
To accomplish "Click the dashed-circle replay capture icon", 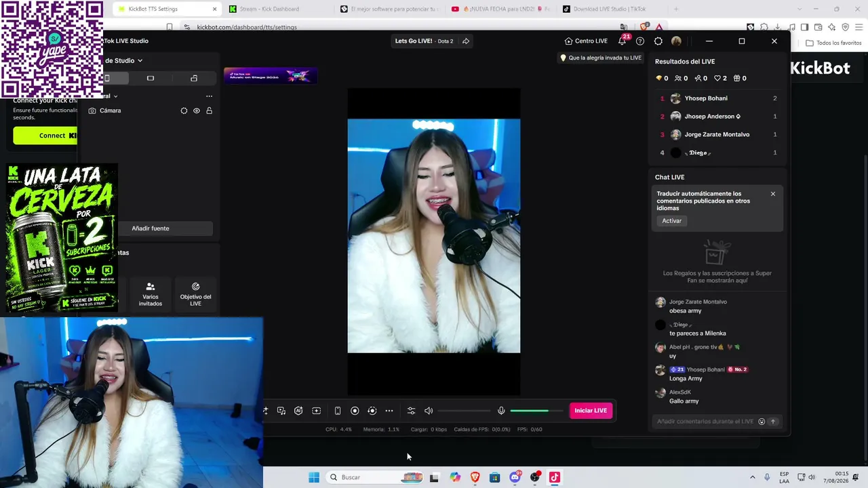I will click(x=372, y=411).
